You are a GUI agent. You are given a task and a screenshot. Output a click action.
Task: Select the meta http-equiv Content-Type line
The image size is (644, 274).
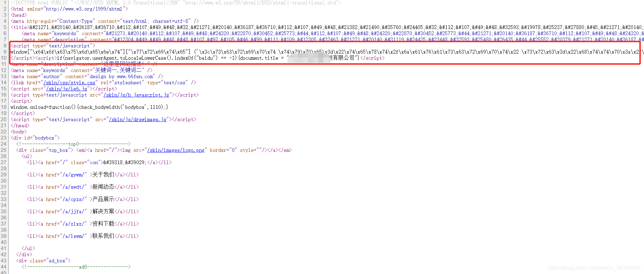[x=105, y=21]
